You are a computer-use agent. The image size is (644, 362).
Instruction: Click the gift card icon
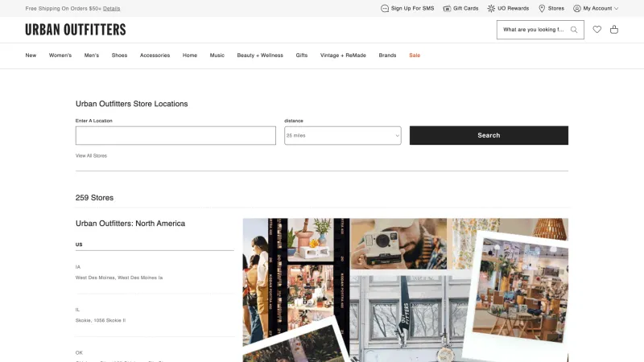447,8
